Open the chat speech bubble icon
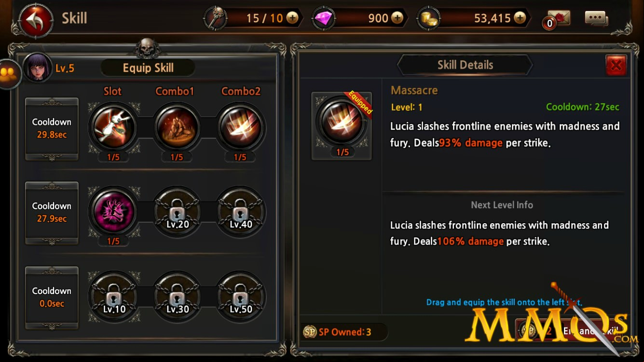The image size is (644, 362). 596,18
